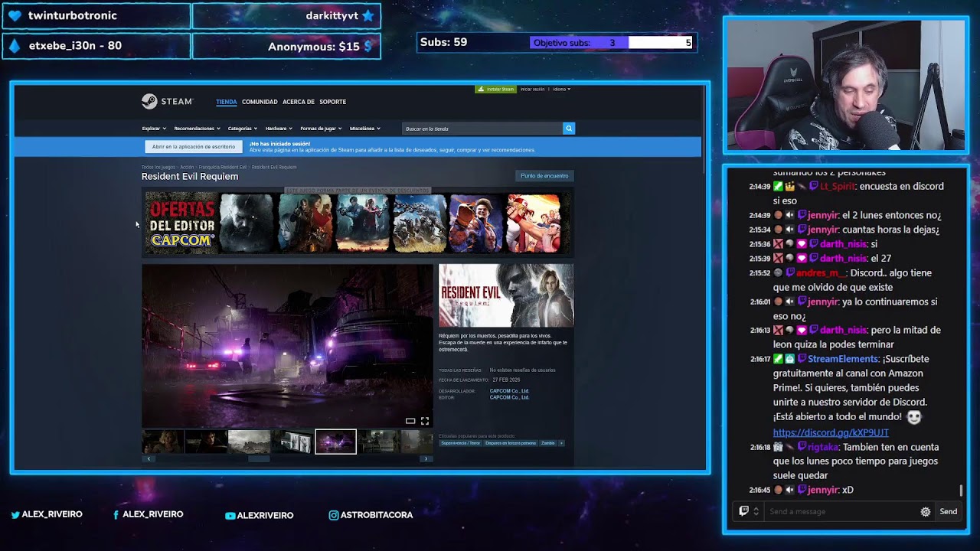Click the Zombis tag

pyautogui.click(x=547, y=443)
